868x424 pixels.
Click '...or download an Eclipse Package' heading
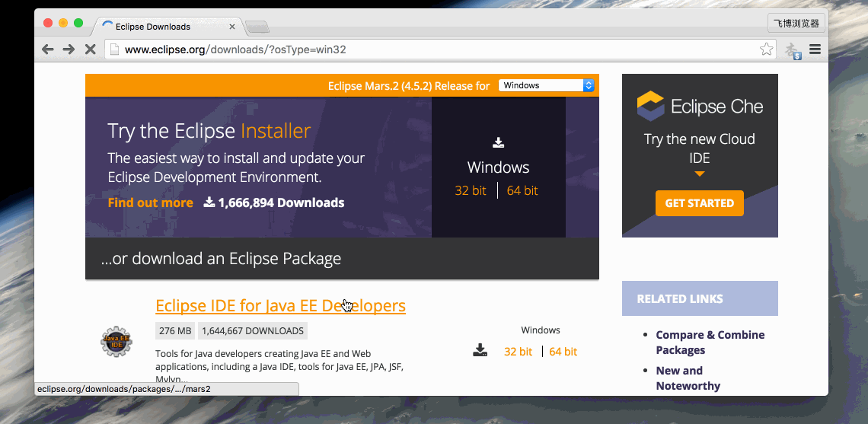tap(222, 259)
